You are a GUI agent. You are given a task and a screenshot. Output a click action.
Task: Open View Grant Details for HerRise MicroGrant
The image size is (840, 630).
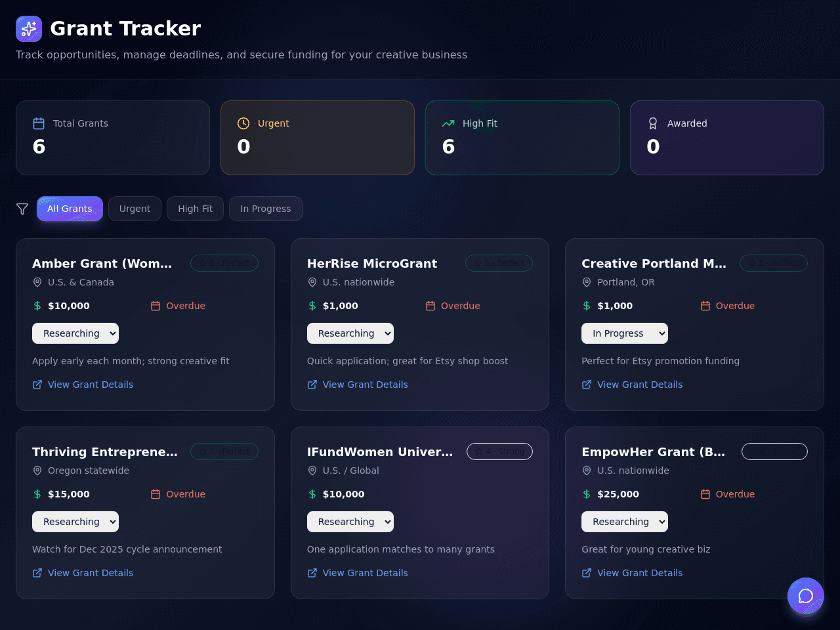point(358,385)
